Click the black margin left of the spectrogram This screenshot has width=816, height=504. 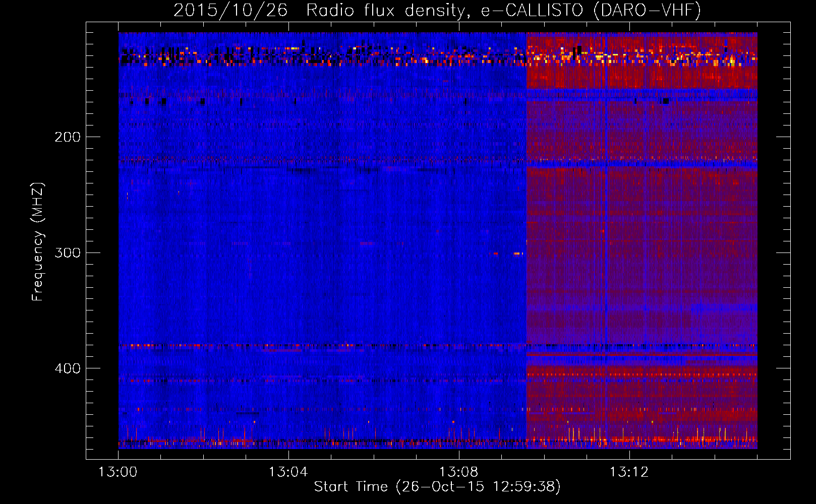pyautogui.click(x=102, y=242)
